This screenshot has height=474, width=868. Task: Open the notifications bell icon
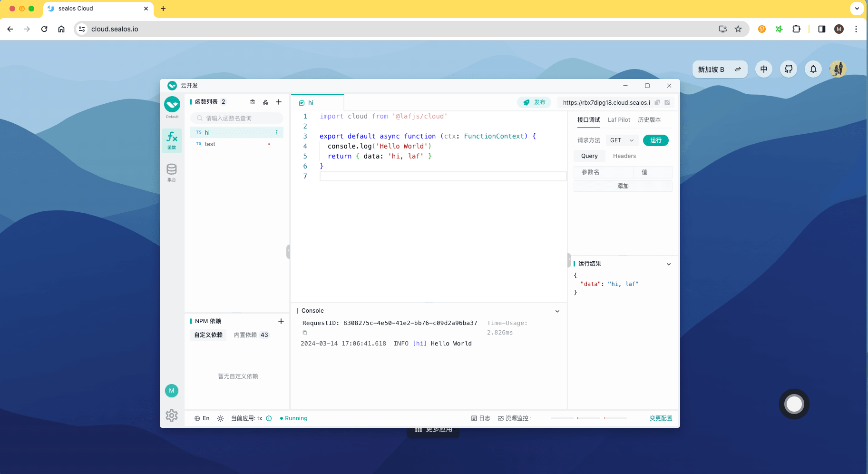[x=813, y=69]
